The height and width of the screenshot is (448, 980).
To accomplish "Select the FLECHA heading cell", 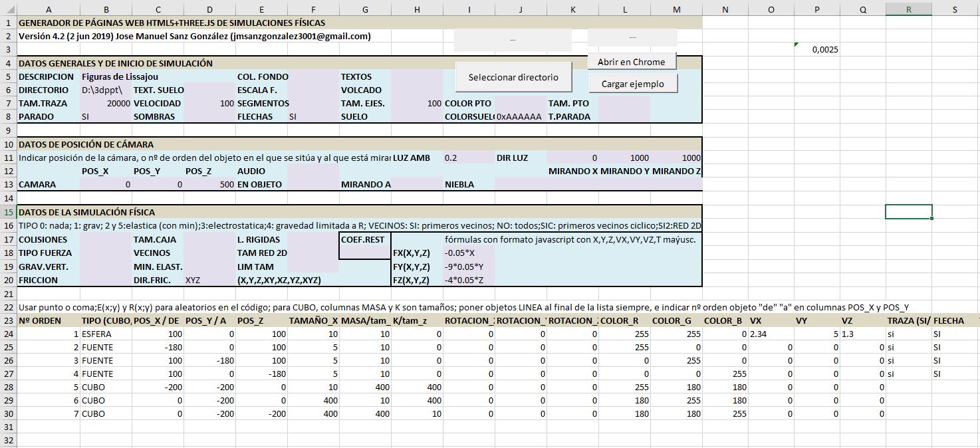I will (955, 320).
